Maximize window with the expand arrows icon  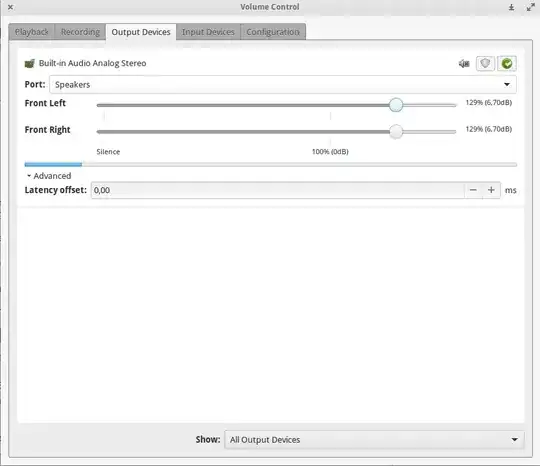click(x=530, y=7)
